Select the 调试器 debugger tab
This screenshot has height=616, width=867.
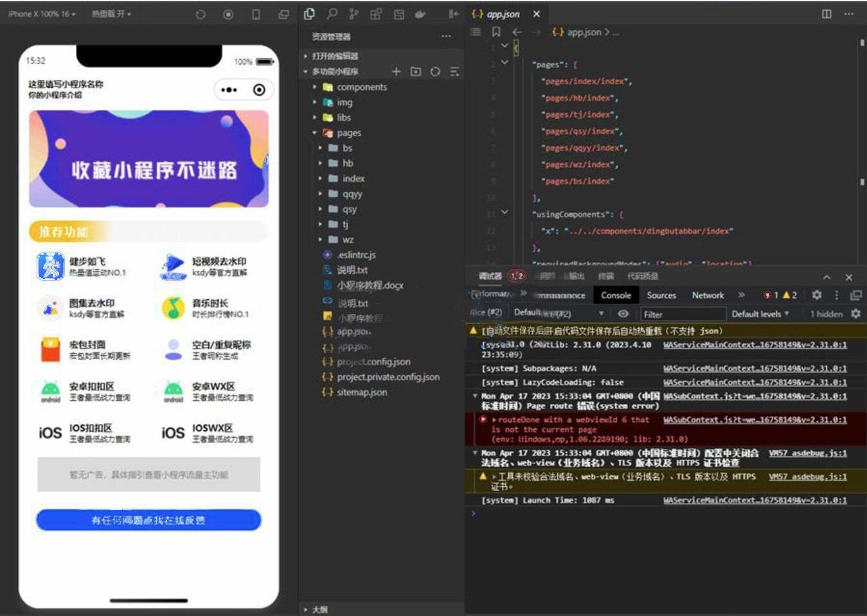[490, 276]
